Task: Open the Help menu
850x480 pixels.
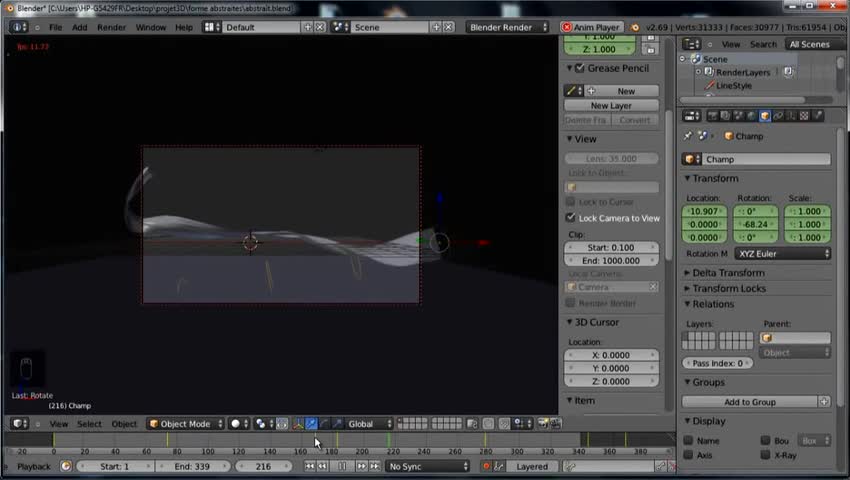Action: tap(184, 27)
